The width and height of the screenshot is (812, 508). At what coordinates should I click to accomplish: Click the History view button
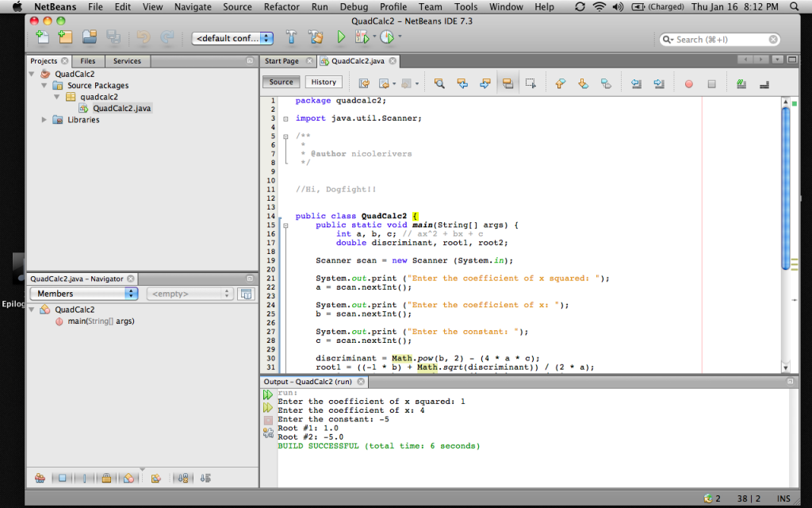324,82
